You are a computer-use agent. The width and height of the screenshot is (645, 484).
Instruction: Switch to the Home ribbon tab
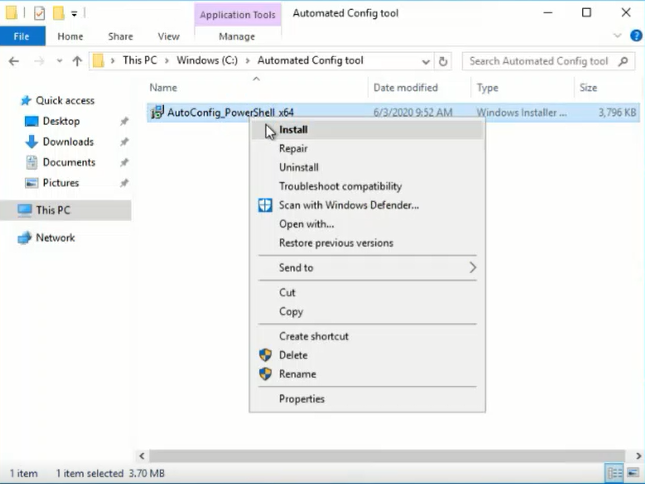pos(70,37)
